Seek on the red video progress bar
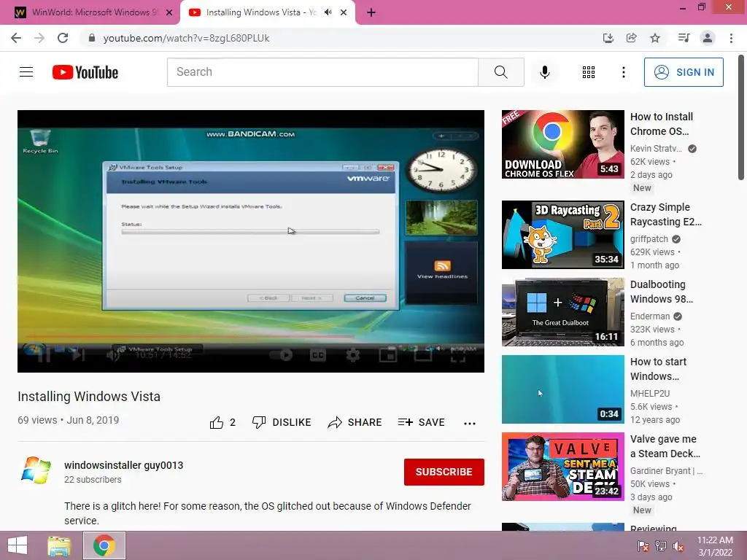747x560 pixels. tap(251, 336)
